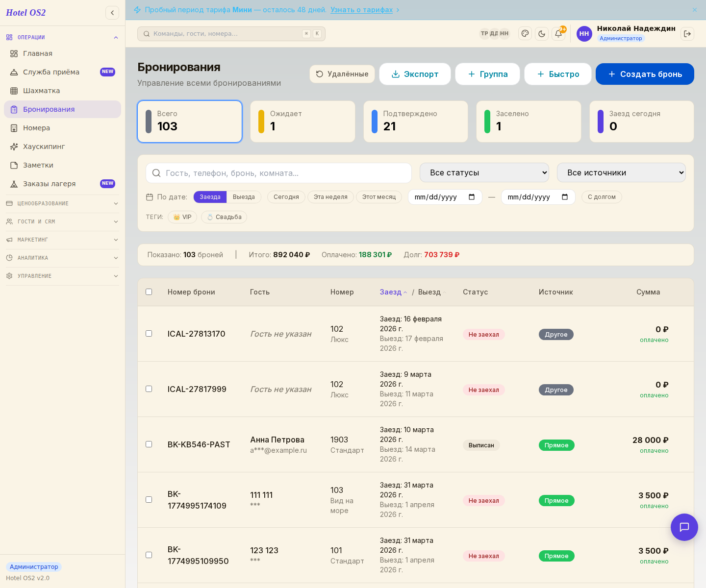Follow the Узнать о тарифах link
The height and width of the screenshot is (588, 706).
click(361, 10)
